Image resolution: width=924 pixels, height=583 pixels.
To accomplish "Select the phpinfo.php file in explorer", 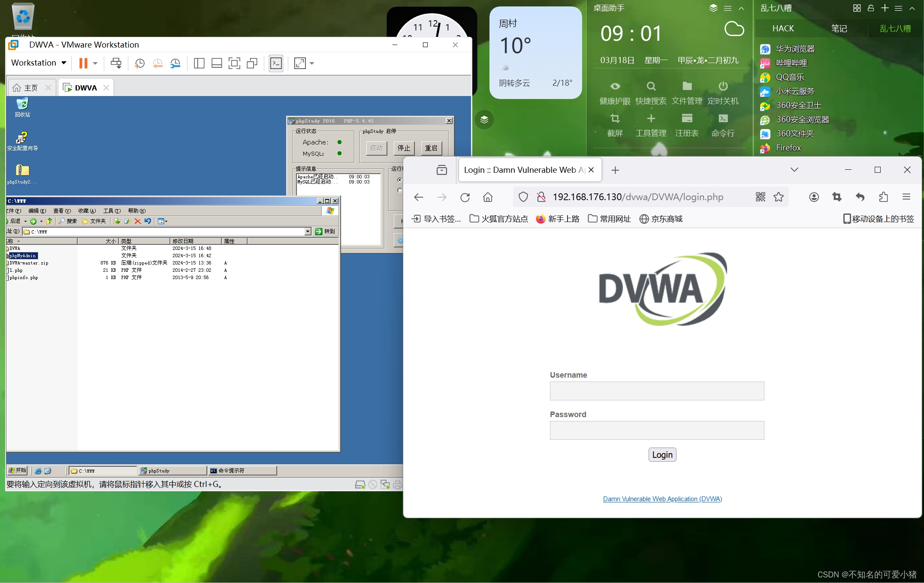I will [x=23, y=278].
